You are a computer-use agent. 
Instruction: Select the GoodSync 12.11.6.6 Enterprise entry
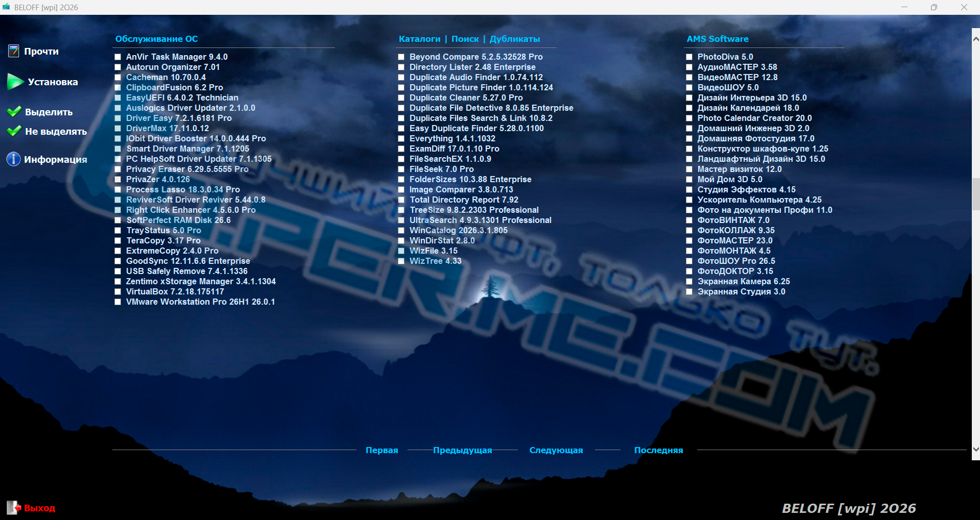tap(188, 261)
